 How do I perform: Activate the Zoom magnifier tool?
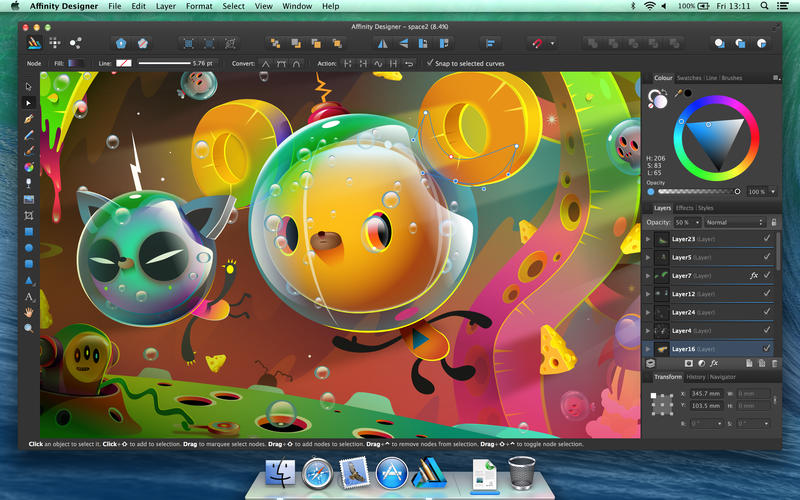pos(28,328)
